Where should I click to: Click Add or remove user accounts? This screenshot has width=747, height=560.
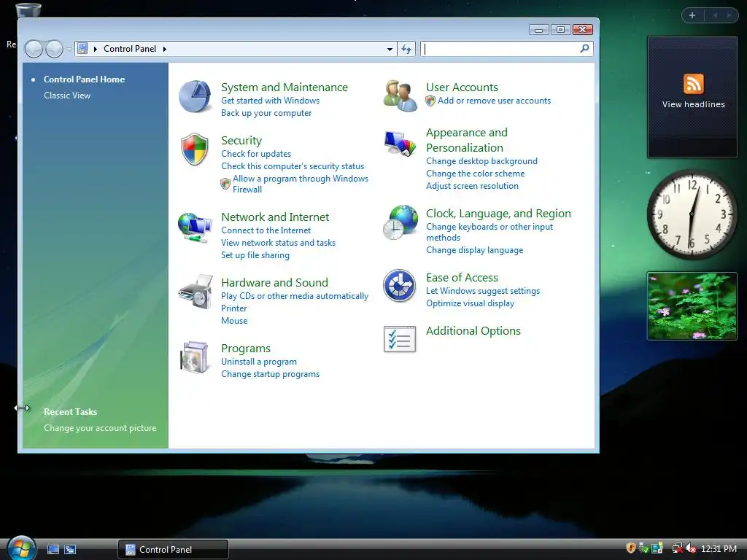[494, 101]
